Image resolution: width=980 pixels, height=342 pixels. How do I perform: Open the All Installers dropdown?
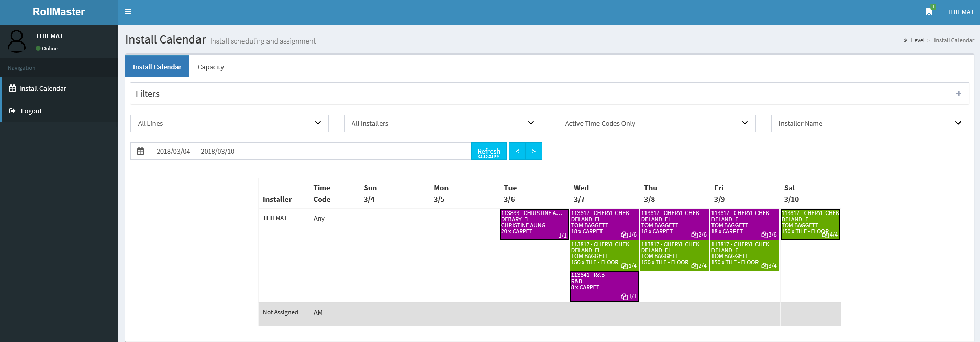tap(442, 123)
